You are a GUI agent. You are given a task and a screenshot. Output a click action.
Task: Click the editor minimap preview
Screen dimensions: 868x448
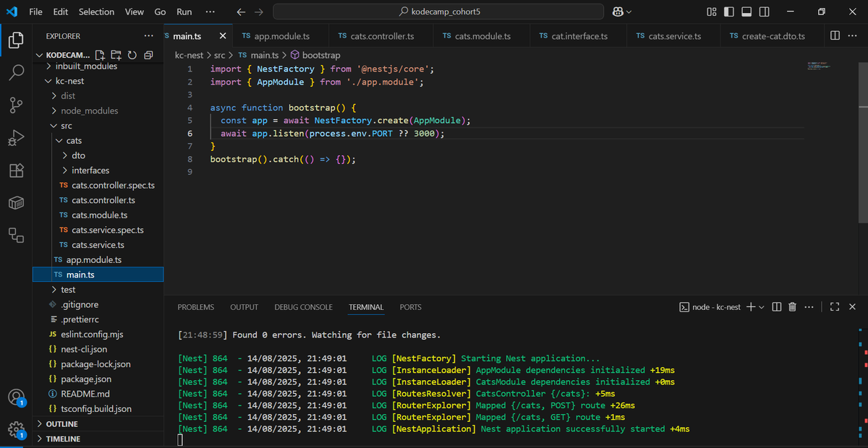click(819, 66)
